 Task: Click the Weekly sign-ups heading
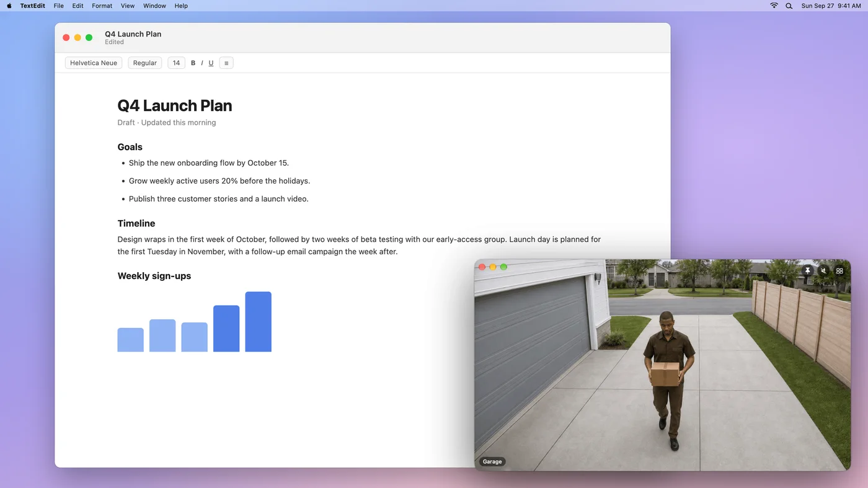(x=154, y=276)
